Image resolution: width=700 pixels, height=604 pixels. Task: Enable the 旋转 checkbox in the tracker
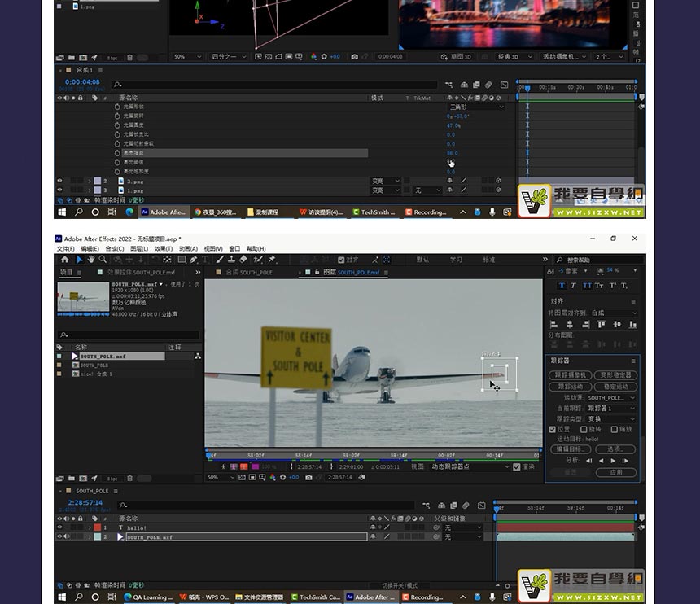click(584, 430)
